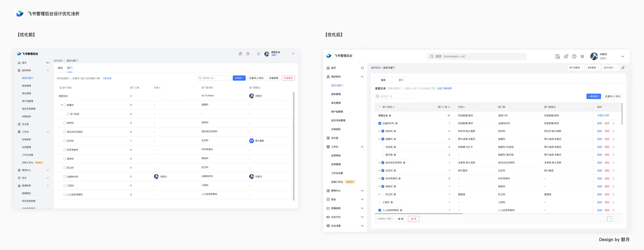Click the 会议室 icon in the 优化前 sidebar

[19, 124]
